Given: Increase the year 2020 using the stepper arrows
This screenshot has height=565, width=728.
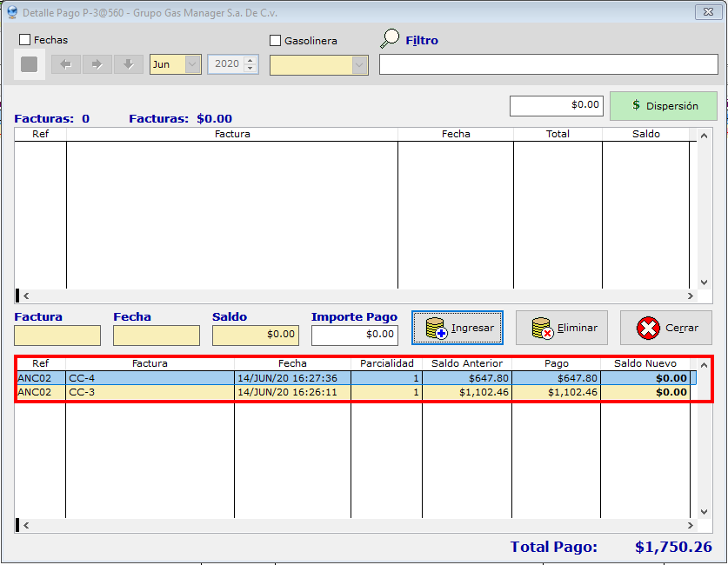Looking at the screenshot, I should tap(250, 60).
